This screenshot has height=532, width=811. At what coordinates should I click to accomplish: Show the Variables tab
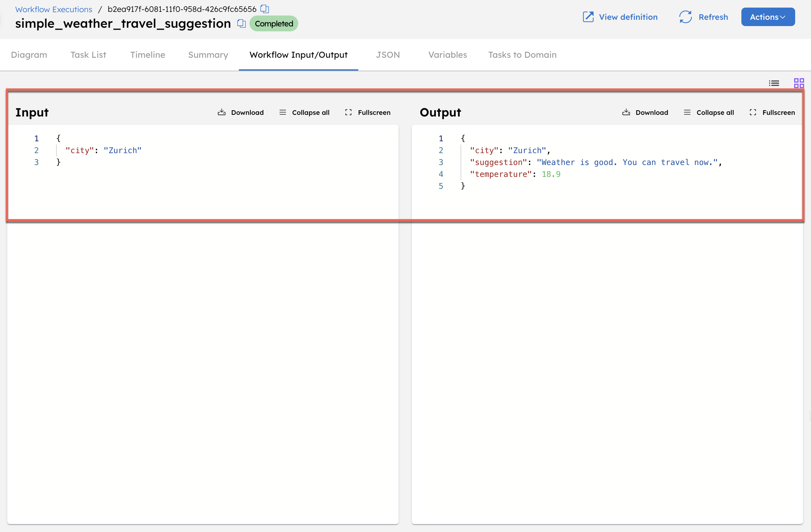pos(447,55)
